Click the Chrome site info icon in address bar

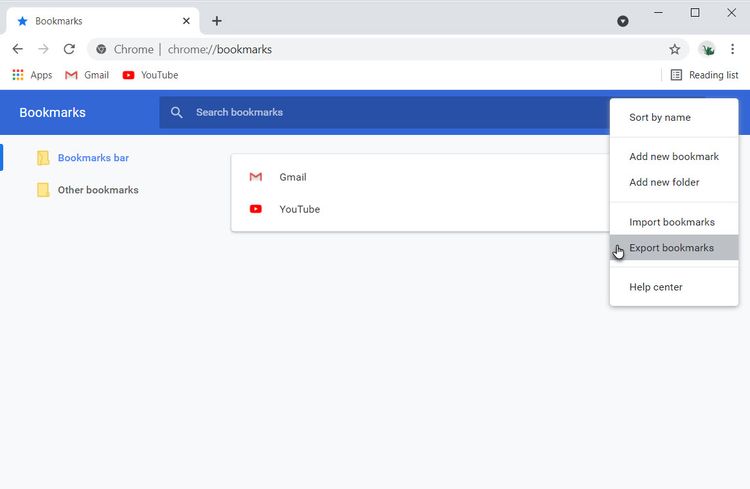[x=101, y=49]
